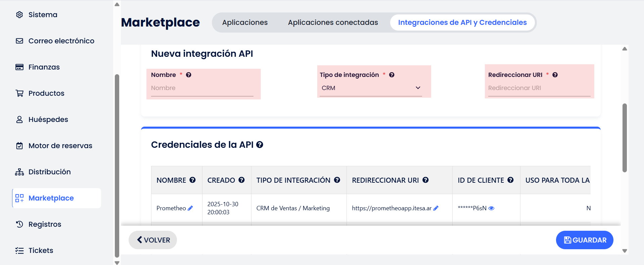Image resolution: width=644 pixels, height=265 pixels.
Task: Reveal the masked client ID with eye icon
Action: click(x=491, y=208)
